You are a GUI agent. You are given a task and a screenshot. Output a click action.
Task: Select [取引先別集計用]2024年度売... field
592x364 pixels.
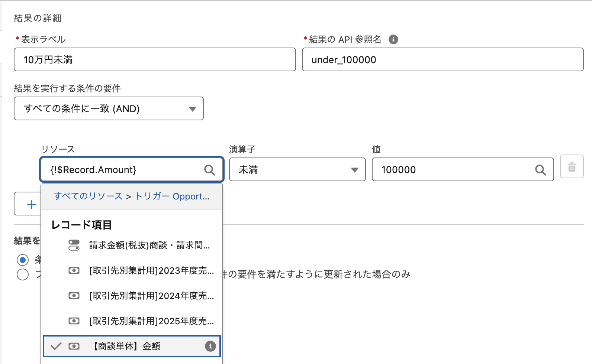click(132, 296)
